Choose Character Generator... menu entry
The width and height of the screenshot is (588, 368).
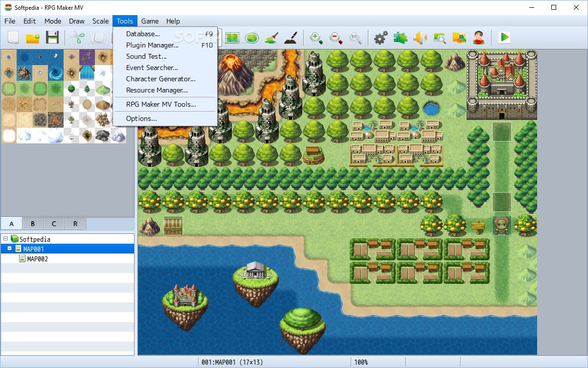[165, 79]
